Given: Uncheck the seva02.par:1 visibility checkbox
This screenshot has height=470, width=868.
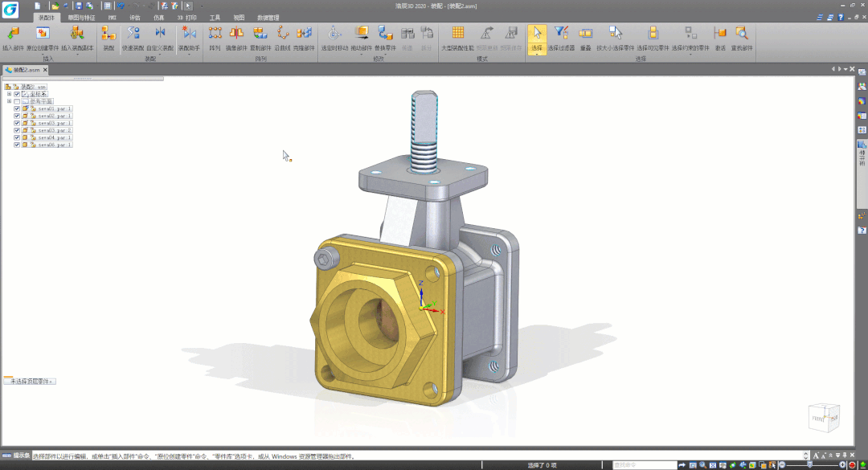Looking at the screenshot, I should [x=17, y=116].
